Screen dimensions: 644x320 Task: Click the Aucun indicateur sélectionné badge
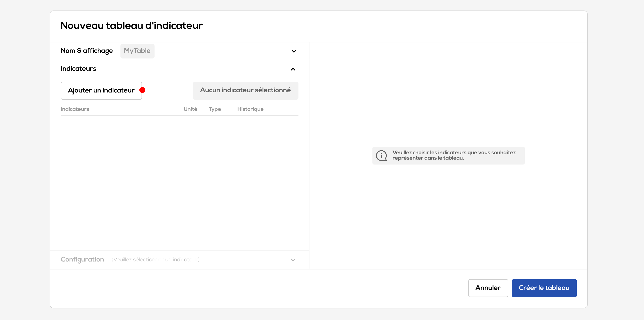point(246,90)
